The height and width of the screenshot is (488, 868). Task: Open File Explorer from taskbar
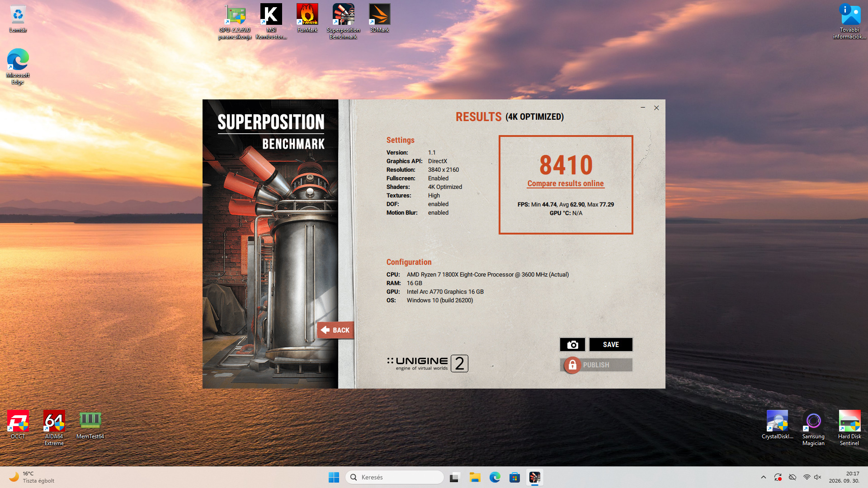pyautogui.click(x=475, y=477)
